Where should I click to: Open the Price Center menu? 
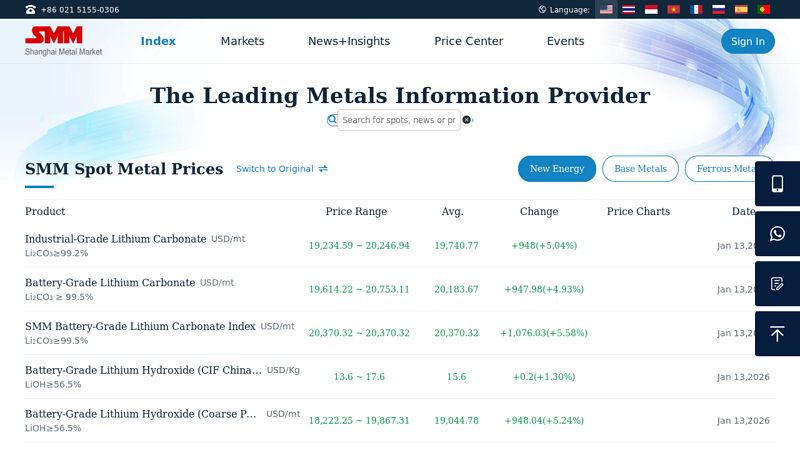coord(468,41)
